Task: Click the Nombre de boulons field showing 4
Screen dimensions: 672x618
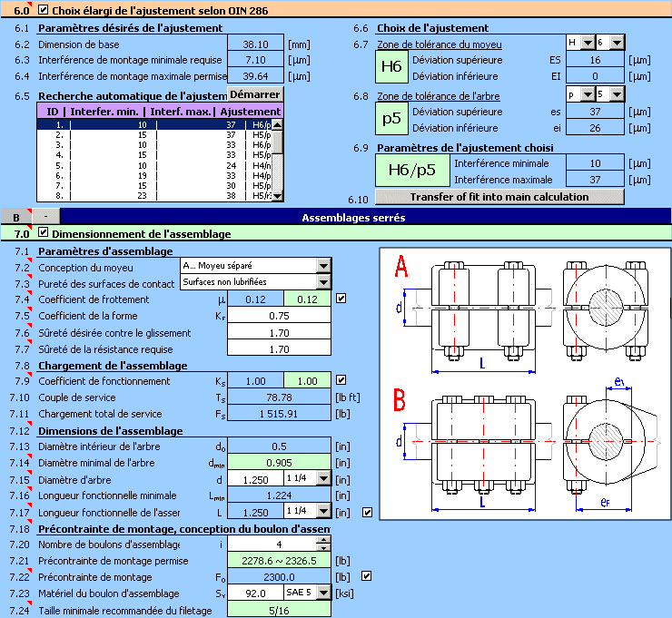Action: [x=272, y=544]
